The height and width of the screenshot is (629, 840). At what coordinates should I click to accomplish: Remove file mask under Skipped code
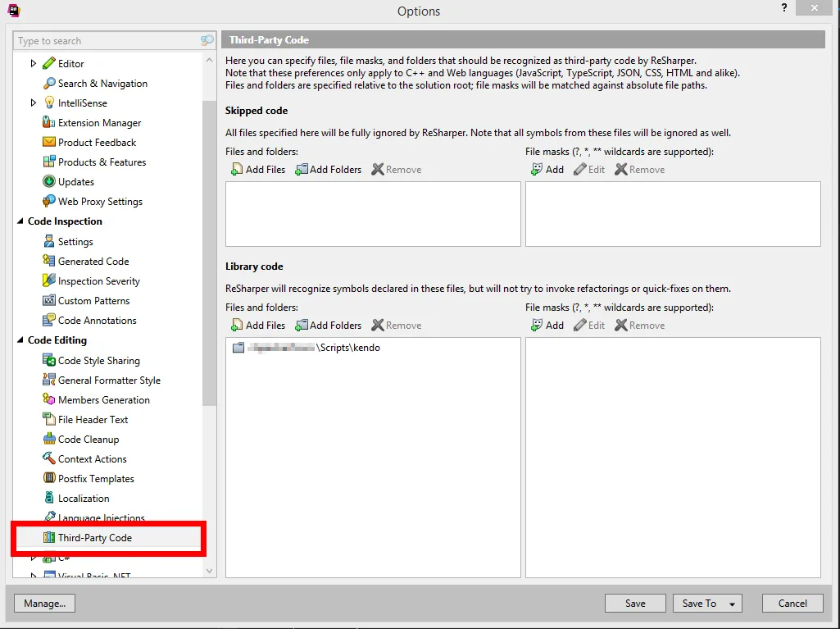click(x=640, y=170)
